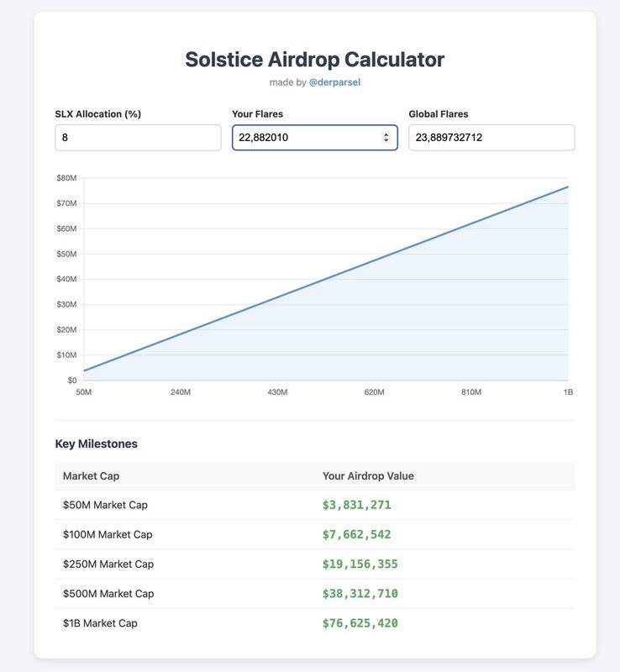Click the Market Cap column header
The height and width of the screenshot is (672, 620).
[x=91, y=476]
